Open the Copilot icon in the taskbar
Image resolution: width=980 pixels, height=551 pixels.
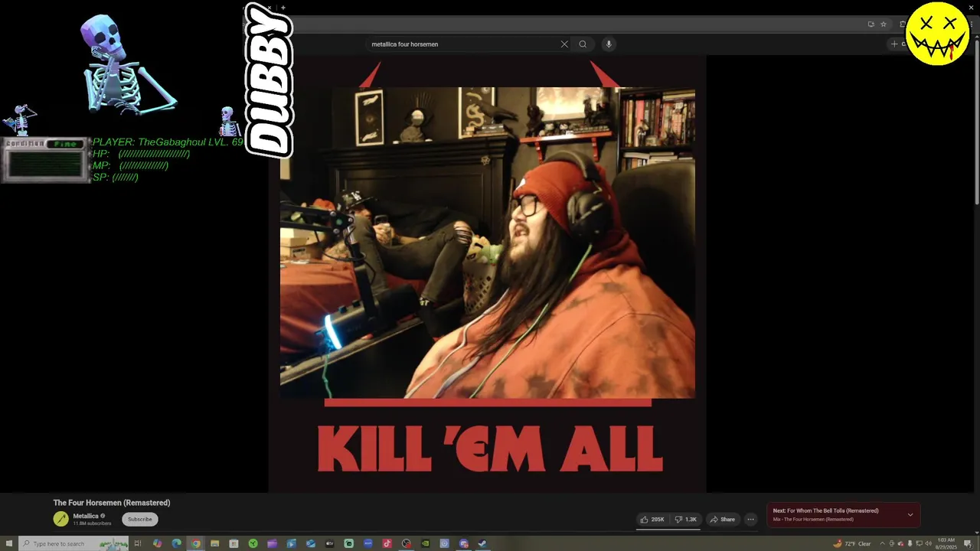[157, 543]
